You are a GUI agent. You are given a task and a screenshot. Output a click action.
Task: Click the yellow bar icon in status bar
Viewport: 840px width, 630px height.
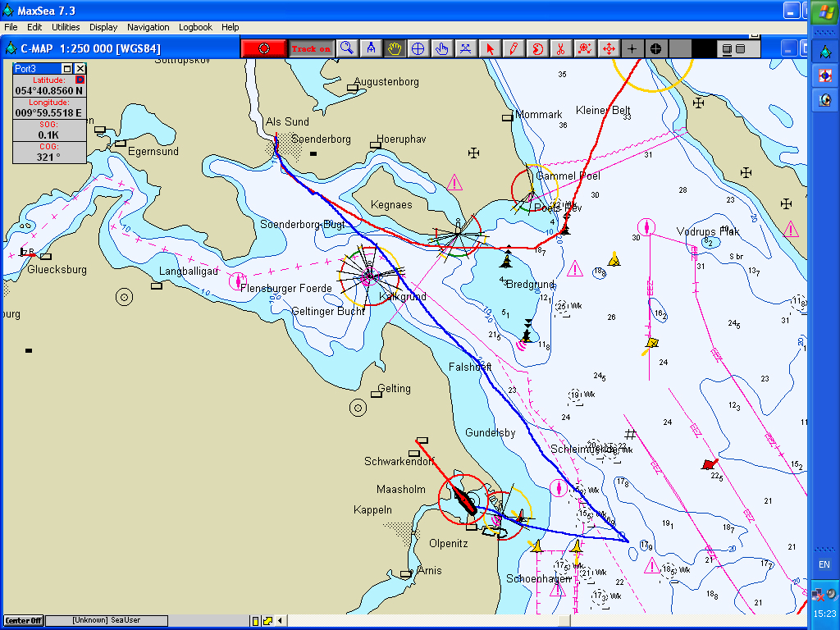tap(256, 621)
